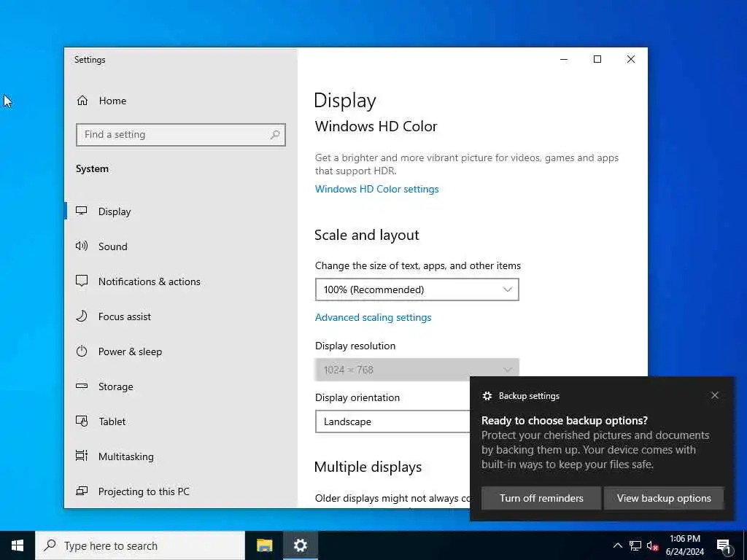The height and width of the screenshot is (560, 747).
Task: Open Focus assist settings
Action: point(181,316)
